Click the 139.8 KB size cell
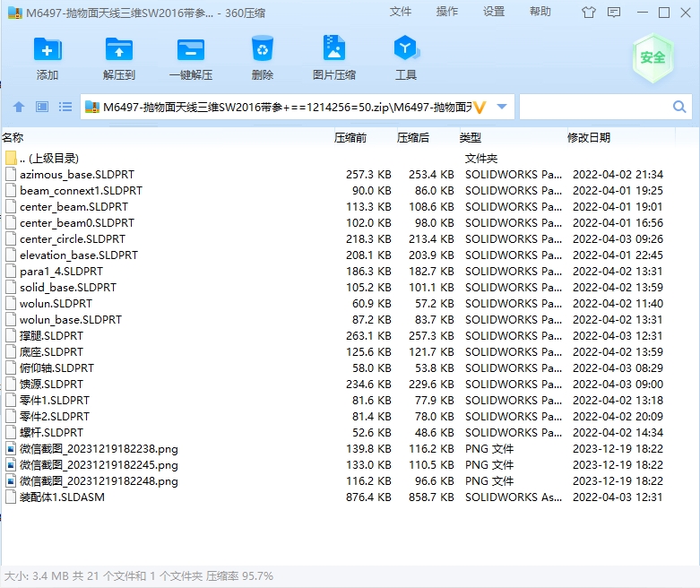Screen dimensions: 700x588 click(368, 448)
